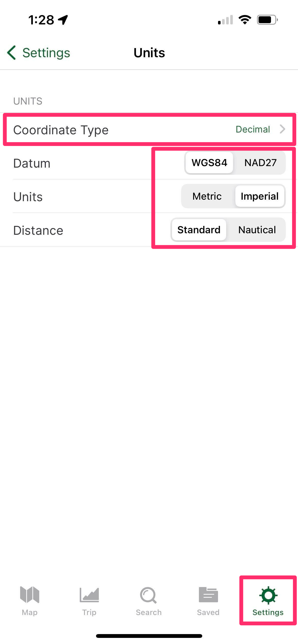The width and height of the screenshot is (298, 644).
Task: Select NAD27 datum option
Action: coord(260,163)
